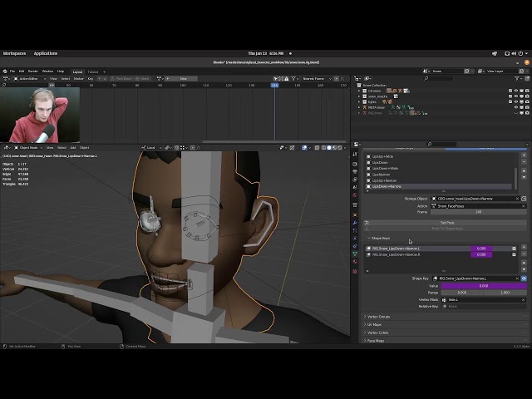
Task: Open the Nearest Frame snapping dropdown
Action: tap(317, 79)
